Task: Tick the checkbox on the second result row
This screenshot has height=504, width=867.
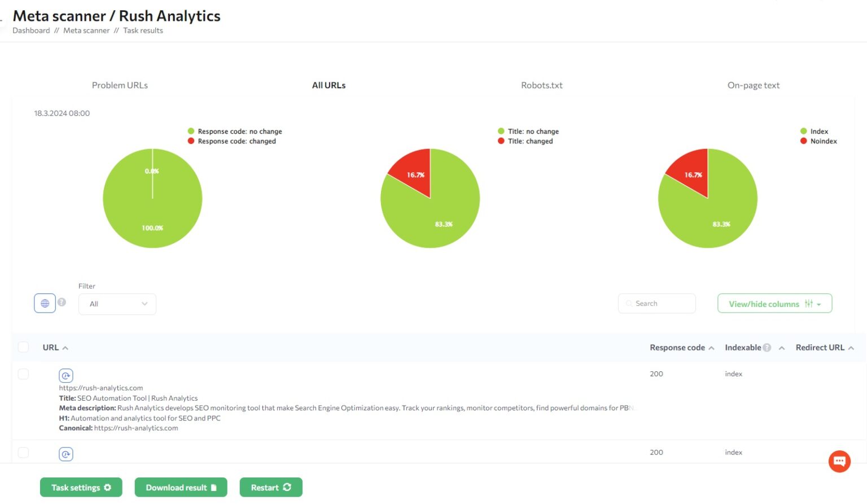Action: tap(23, 452)
